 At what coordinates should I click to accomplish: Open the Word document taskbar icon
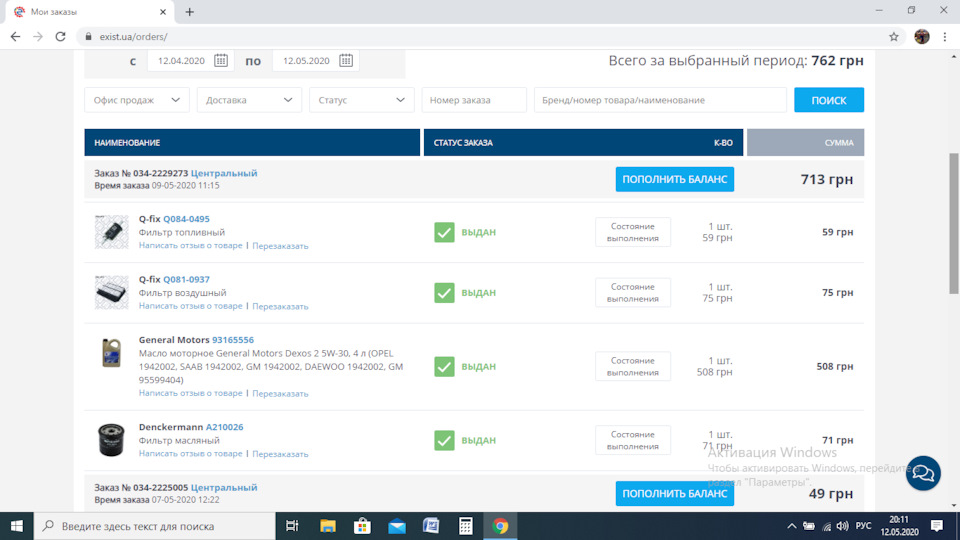click(x=431, y=526)
